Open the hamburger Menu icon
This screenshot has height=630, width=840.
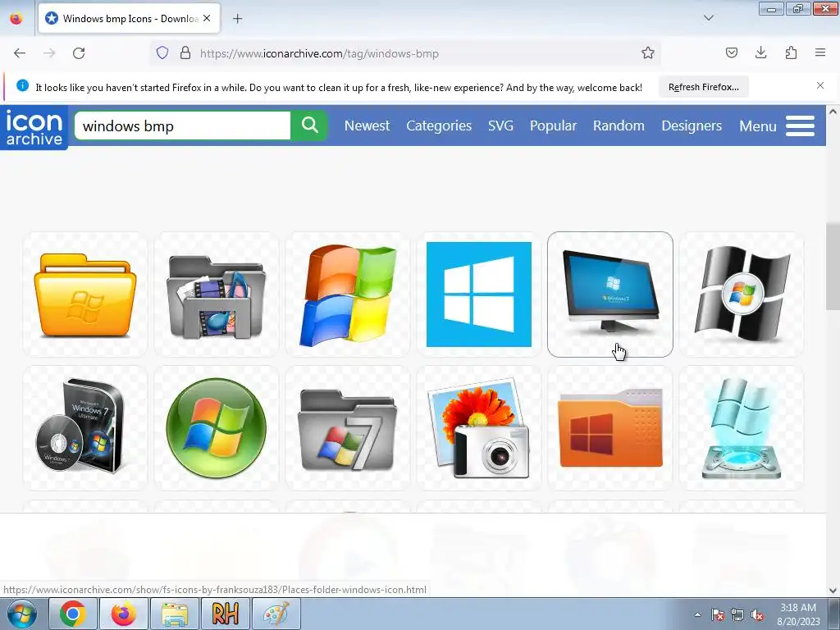pyautogui.click(x=801, y=126)
